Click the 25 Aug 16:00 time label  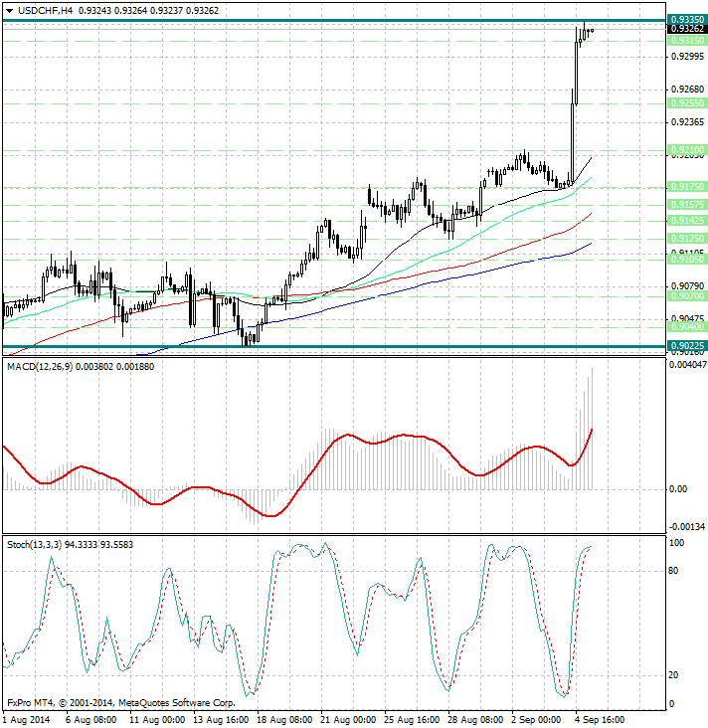[412, 720]
